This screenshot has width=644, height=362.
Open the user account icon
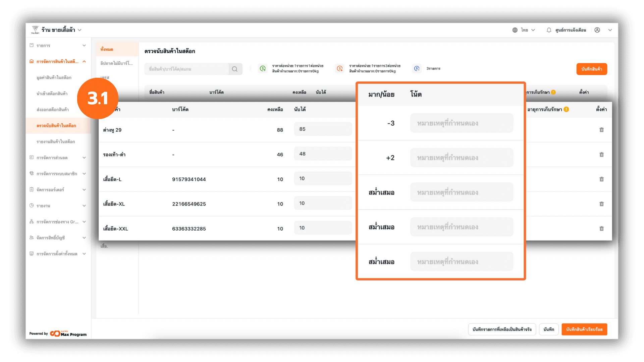pos(597,30)
